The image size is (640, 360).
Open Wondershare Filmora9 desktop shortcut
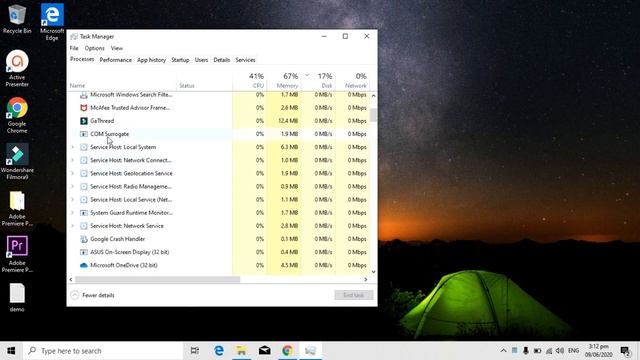coord(17,162)
